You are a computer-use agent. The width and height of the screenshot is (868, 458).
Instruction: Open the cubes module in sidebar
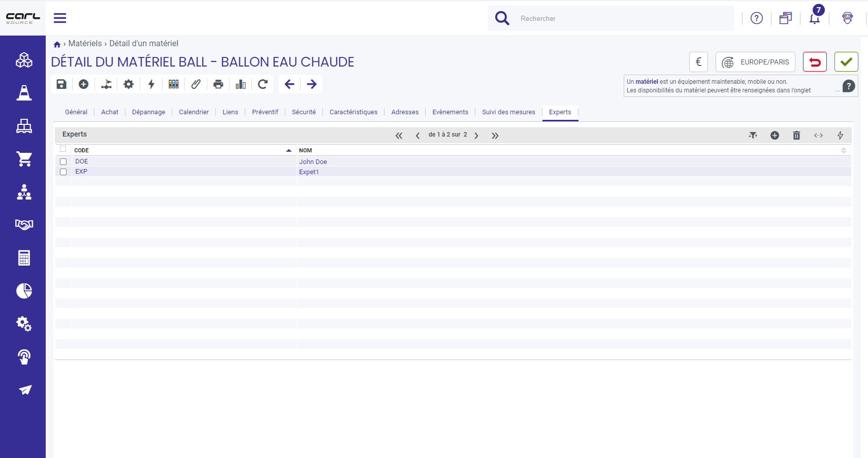point(24,60)
